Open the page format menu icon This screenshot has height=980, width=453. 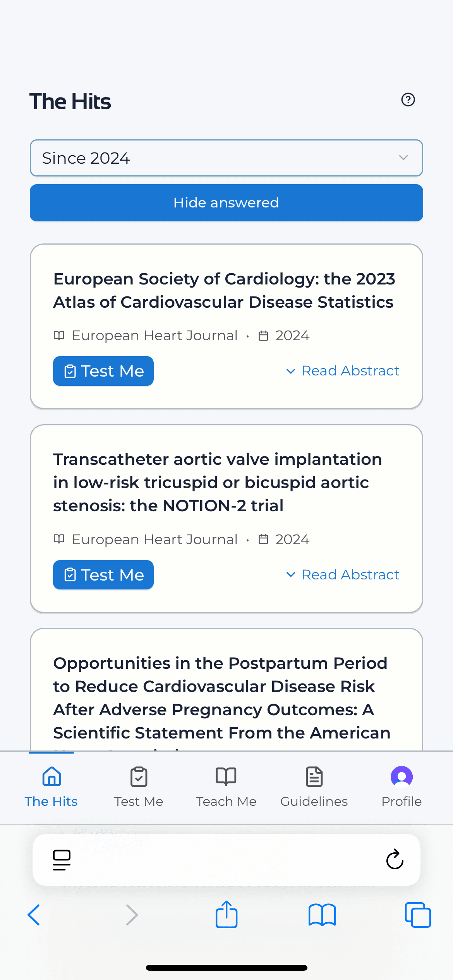pos(62,860)
